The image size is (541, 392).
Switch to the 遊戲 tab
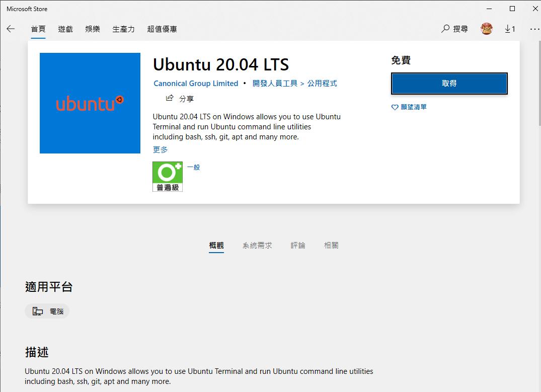[x=65, y=29]
